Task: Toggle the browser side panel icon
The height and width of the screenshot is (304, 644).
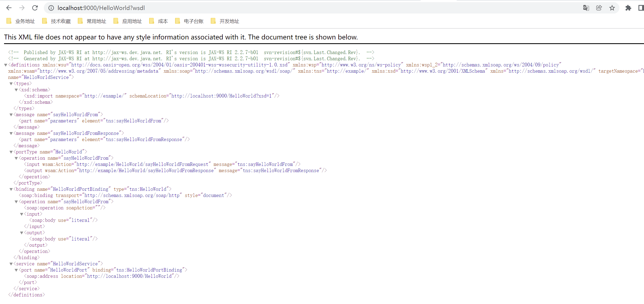Action: (x=641, y=8)
